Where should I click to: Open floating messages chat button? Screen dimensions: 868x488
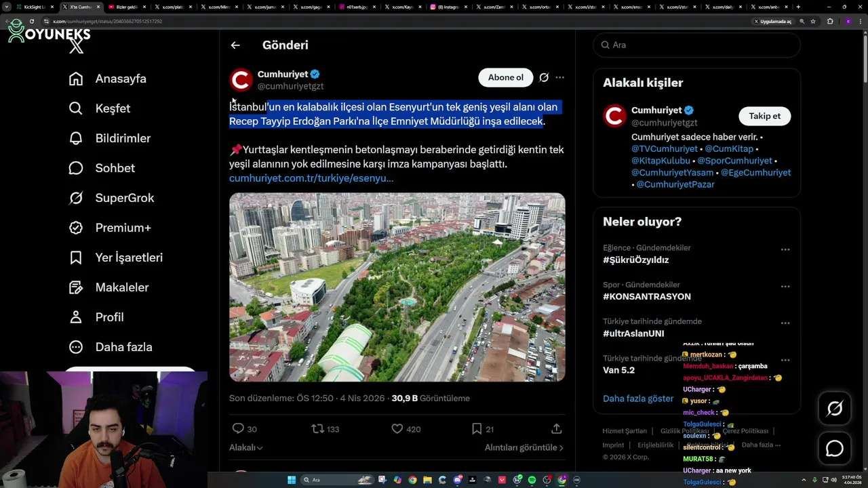(x=835, y=449)
